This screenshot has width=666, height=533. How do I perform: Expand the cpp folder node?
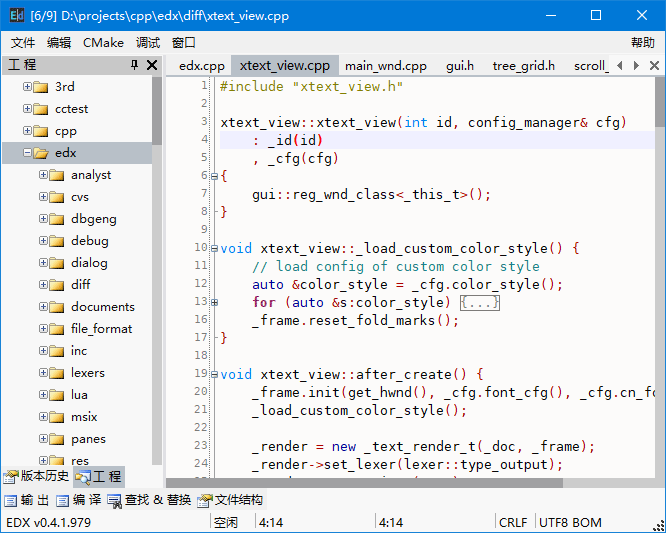(x=27, y=130)
